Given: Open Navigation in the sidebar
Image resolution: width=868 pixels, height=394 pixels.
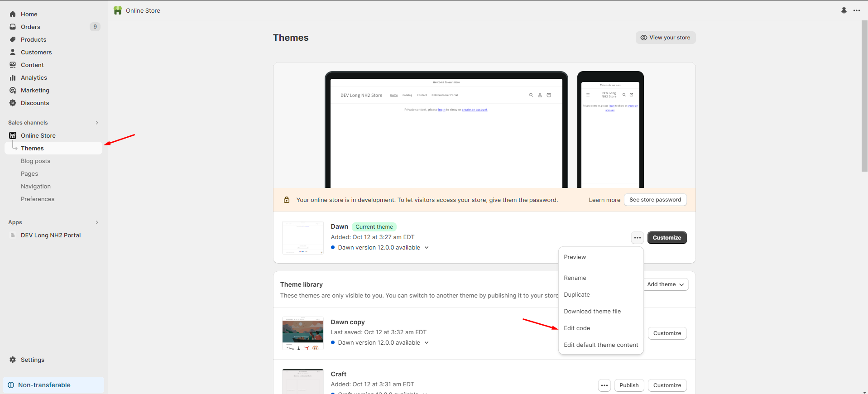Looking at the screenshot, I should point(36,186).
